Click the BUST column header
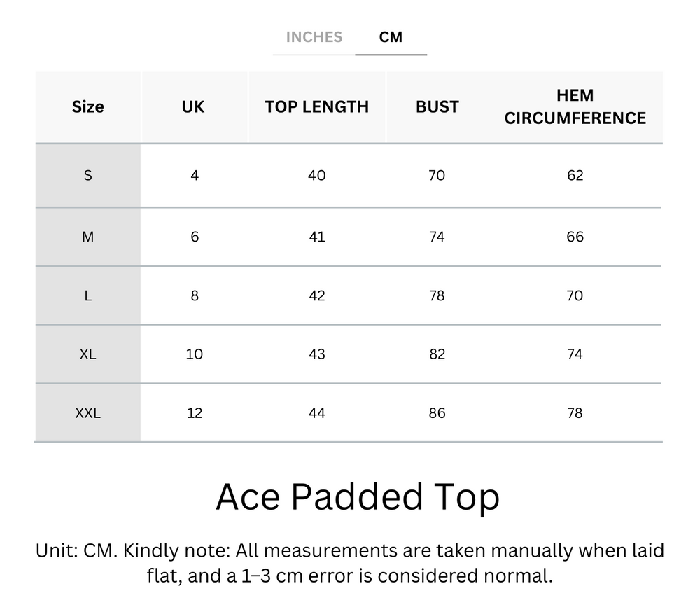The height and width of the screenshot is (612, 700). (437, 107)
